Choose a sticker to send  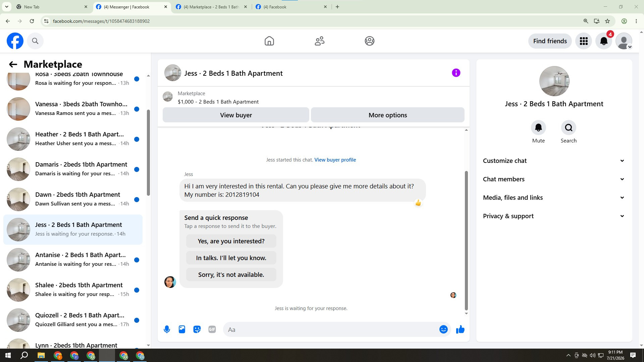[197, 329]
